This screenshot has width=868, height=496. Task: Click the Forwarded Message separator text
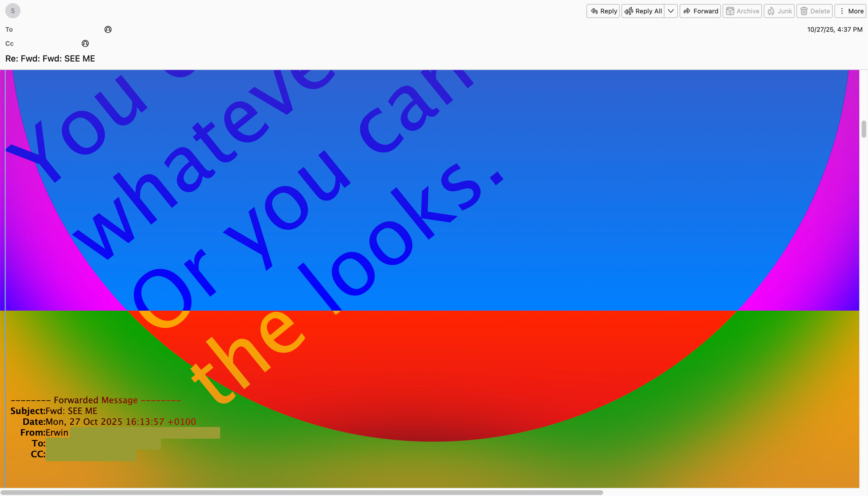(x=96, y=400)
